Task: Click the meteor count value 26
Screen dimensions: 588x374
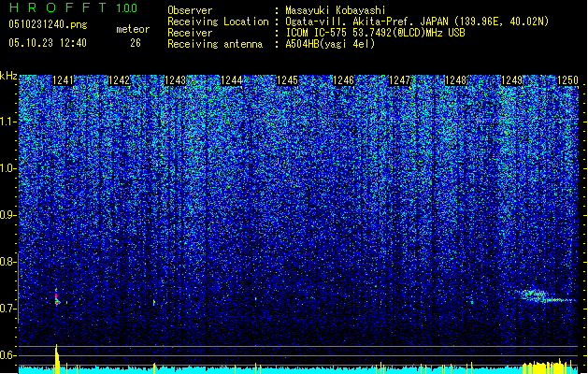Action: pyautogui.click(x=136, y=43)
